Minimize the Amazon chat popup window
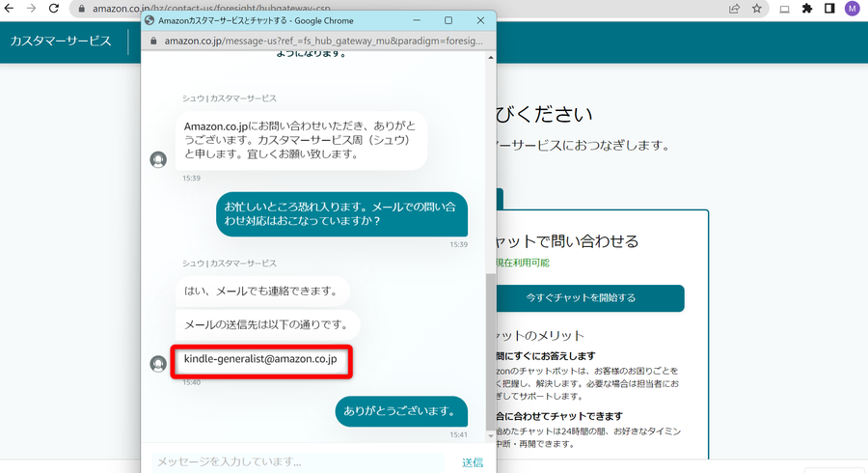 (417, 20)
